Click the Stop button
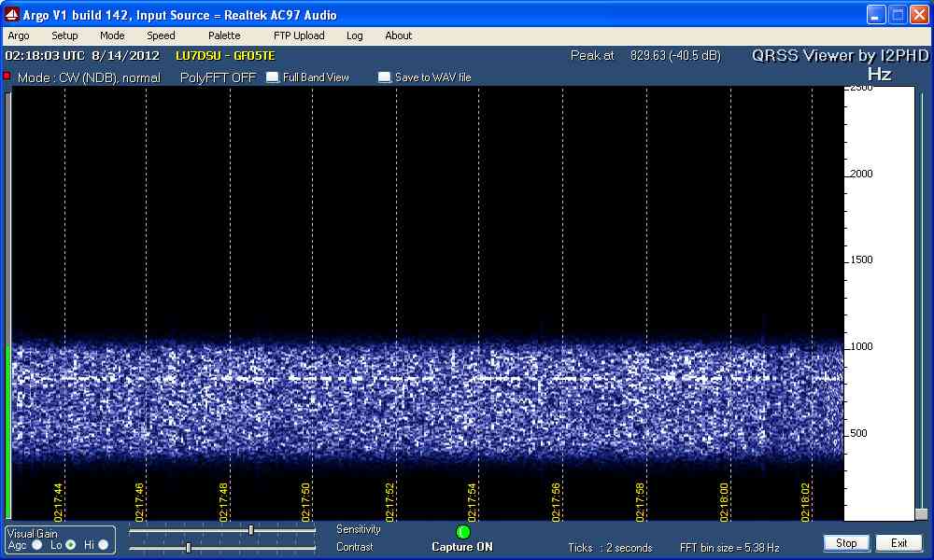 tap(846, 543)
